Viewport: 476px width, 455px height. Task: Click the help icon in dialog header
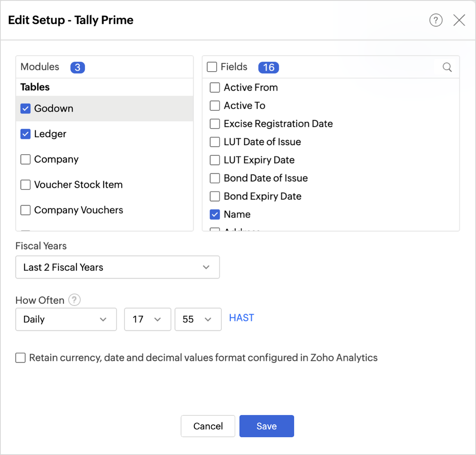pos(436,20)
